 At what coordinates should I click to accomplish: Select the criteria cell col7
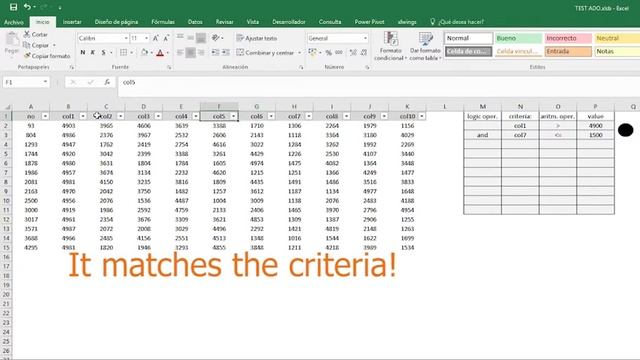tap(520, 135)
